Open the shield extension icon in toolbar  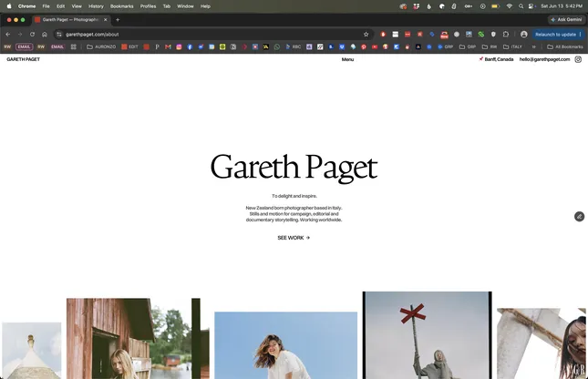[493, 34]
